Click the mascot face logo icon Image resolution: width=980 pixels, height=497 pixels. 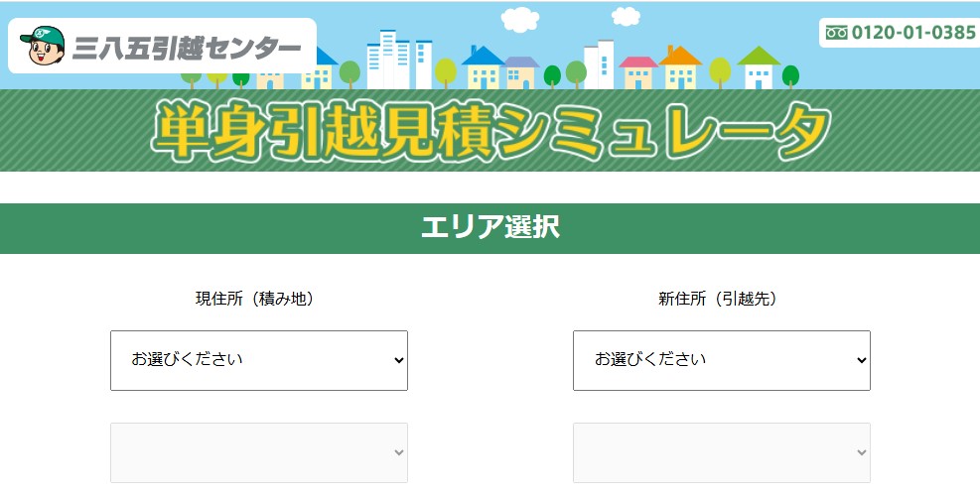(x=43, y=46)
